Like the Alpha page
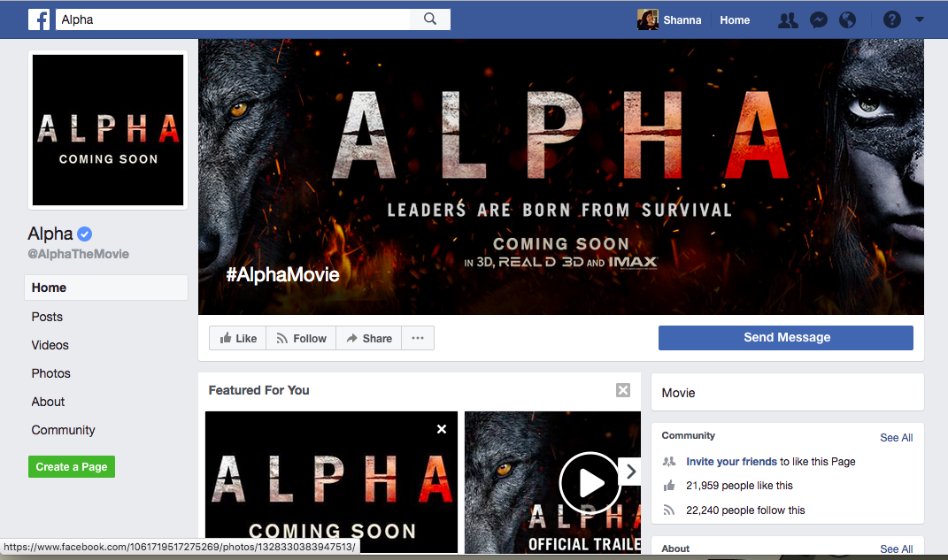 point(237,338)
